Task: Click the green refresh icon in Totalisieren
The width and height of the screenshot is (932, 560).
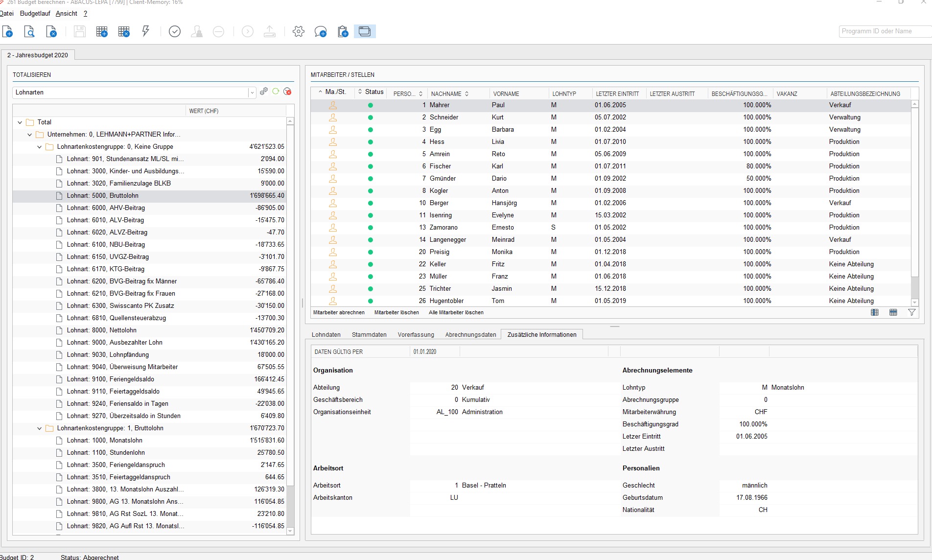Action: click(x=276, y=92)
